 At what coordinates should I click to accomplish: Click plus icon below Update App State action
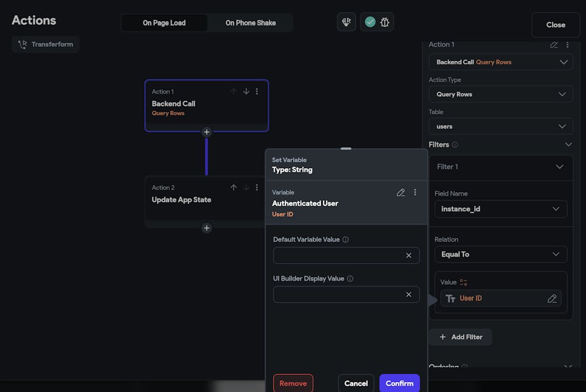206,228
